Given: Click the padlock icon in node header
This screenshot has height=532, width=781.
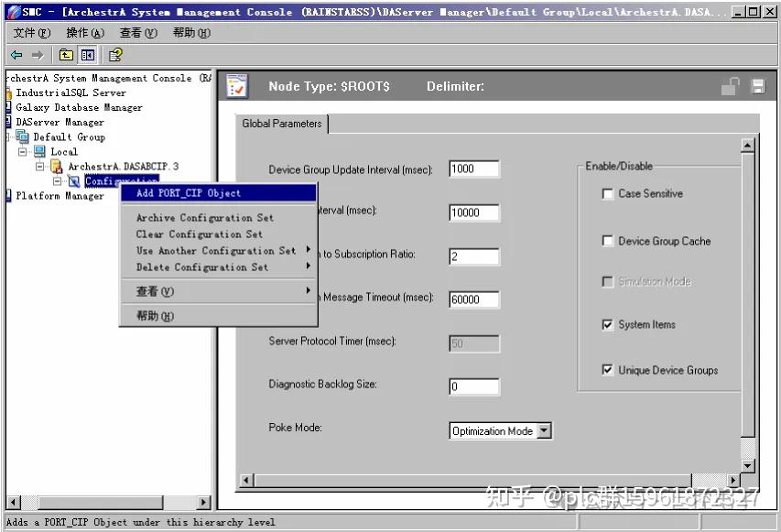Looking at the screenshot, I should point(731,86).
